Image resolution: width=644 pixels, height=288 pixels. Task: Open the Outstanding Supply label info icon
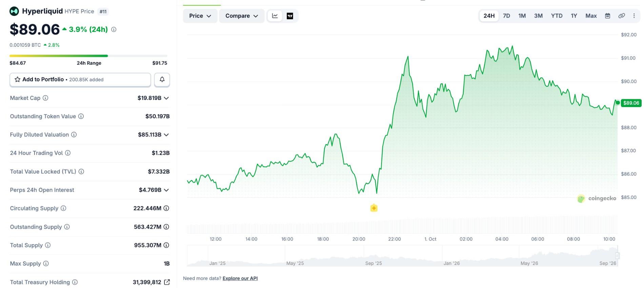click(67, 227)
